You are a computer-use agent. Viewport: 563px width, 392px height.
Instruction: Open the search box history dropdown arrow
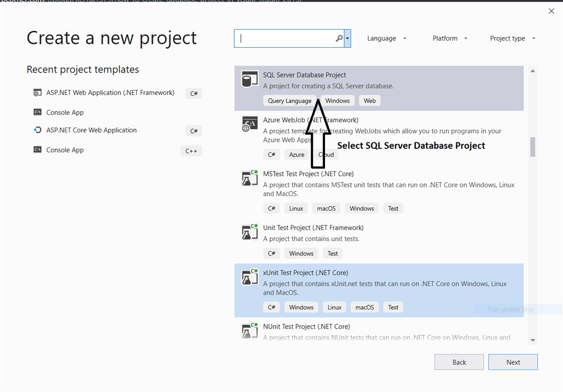click(x=347, y=38)
